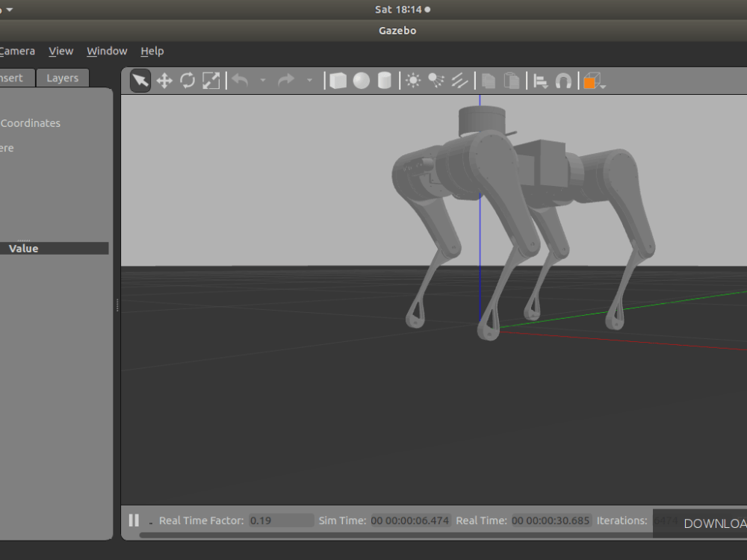Open the change view angle dropdown
Image resolution: width=747 pixels, height=560 pixels.
coord(602,82)
